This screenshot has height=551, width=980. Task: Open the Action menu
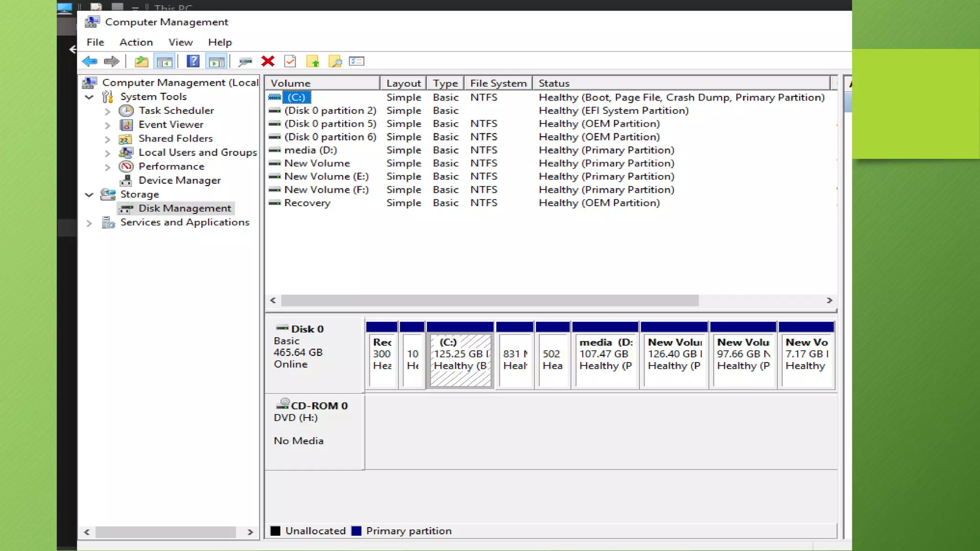pyautogui.click(x=136, y=42)
